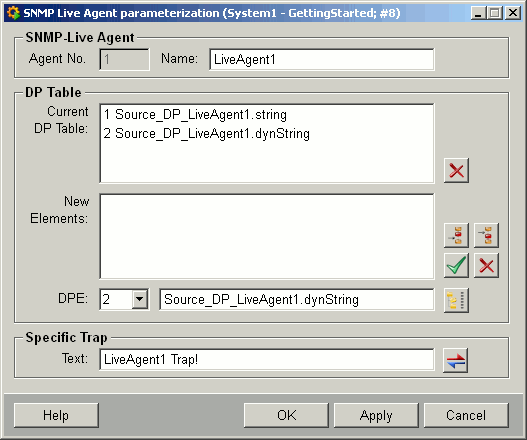
Task: Click the insert-element-below icon beside New Elements
Action: [x=486, y=235]
